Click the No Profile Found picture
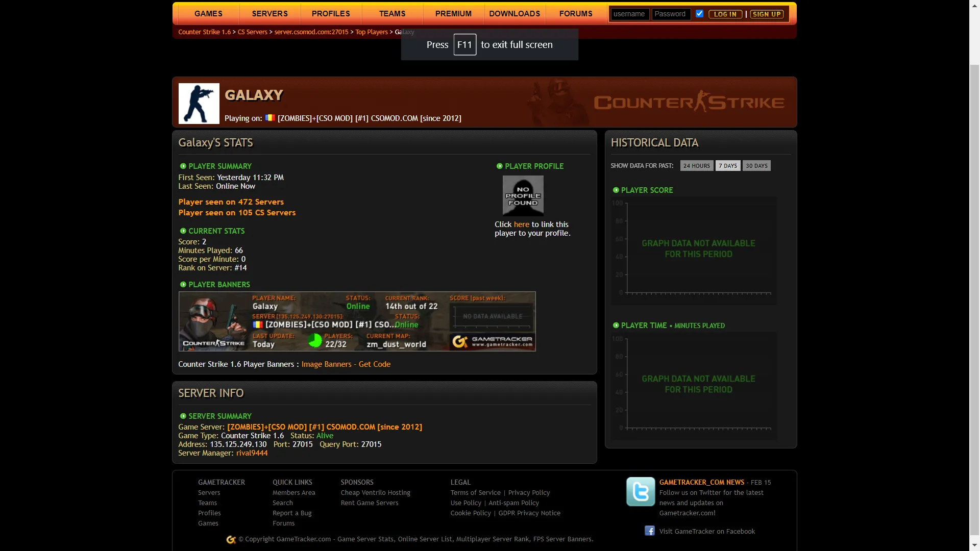This screenshot has width=980, height=551. (x=523, y=196)
